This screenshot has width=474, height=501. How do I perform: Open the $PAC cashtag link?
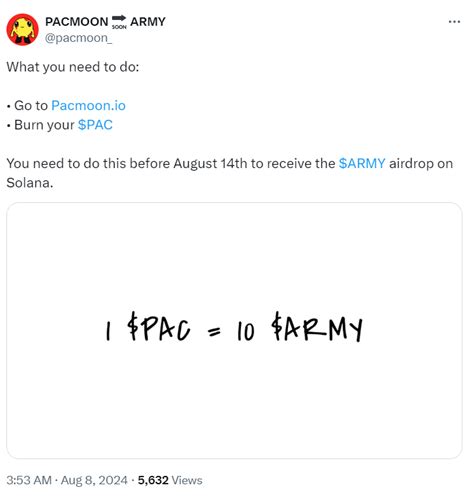95,125
